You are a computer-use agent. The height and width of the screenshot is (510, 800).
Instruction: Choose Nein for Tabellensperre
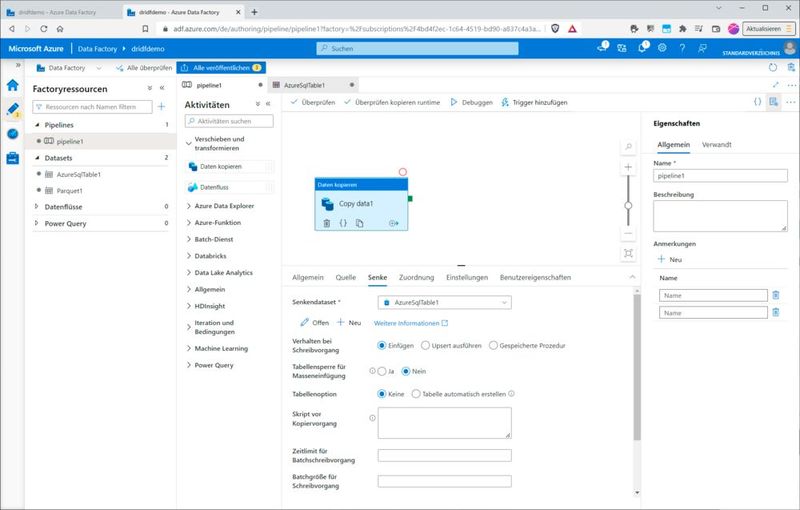[406, 371]
